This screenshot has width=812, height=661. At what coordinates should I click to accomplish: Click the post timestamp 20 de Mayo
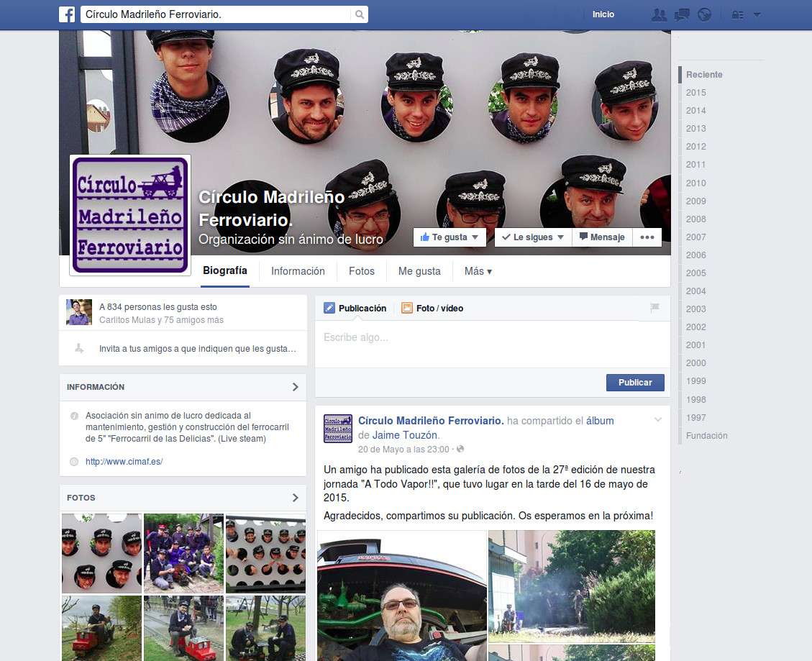(403, 449)
